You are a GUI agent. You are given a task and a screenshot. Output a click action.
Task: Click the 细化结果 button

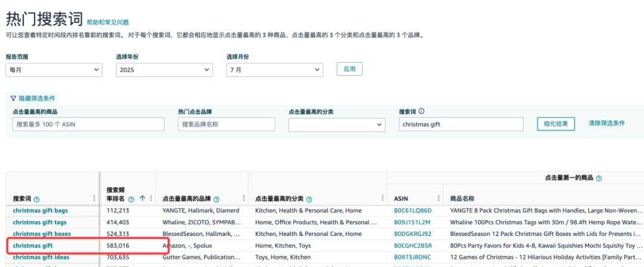coord(556,124)
